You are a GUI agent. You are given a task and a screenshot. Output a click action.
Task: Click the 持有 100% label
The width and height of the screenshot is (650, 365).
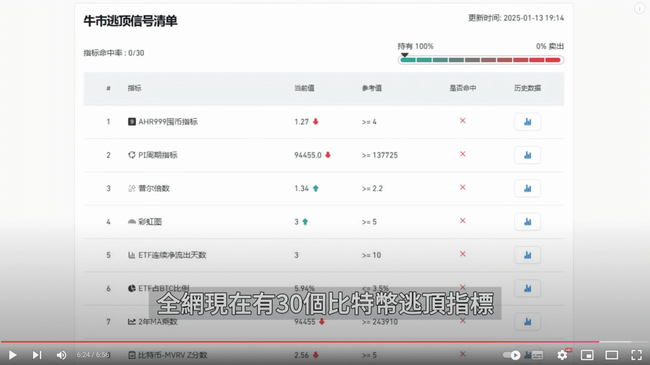[415, 46]
